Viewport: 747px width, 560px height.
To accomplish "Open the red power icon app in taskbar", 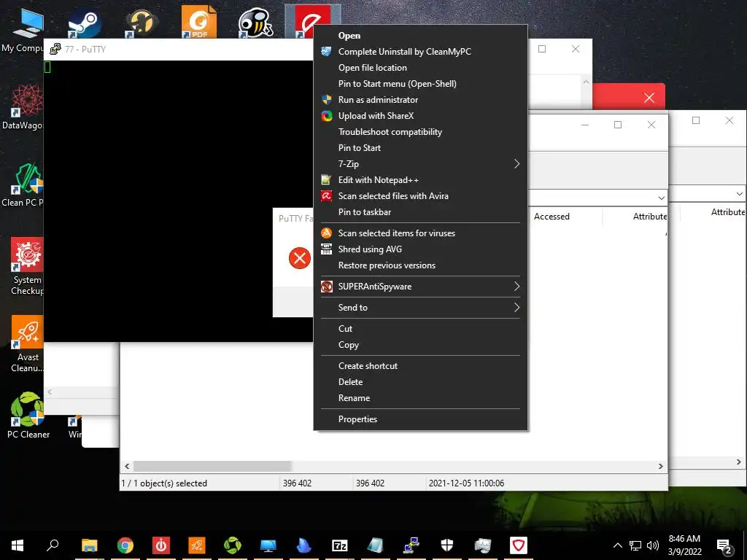I will pos(161,545).
